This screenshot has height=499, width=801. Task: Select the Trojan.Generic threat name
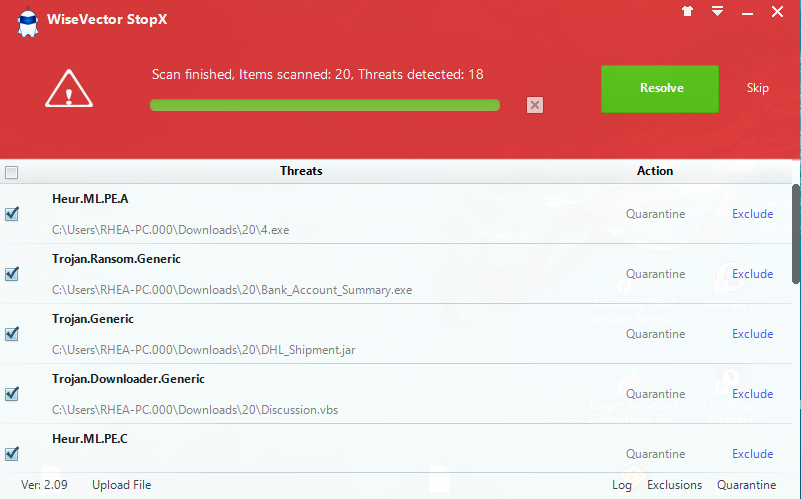93,319
